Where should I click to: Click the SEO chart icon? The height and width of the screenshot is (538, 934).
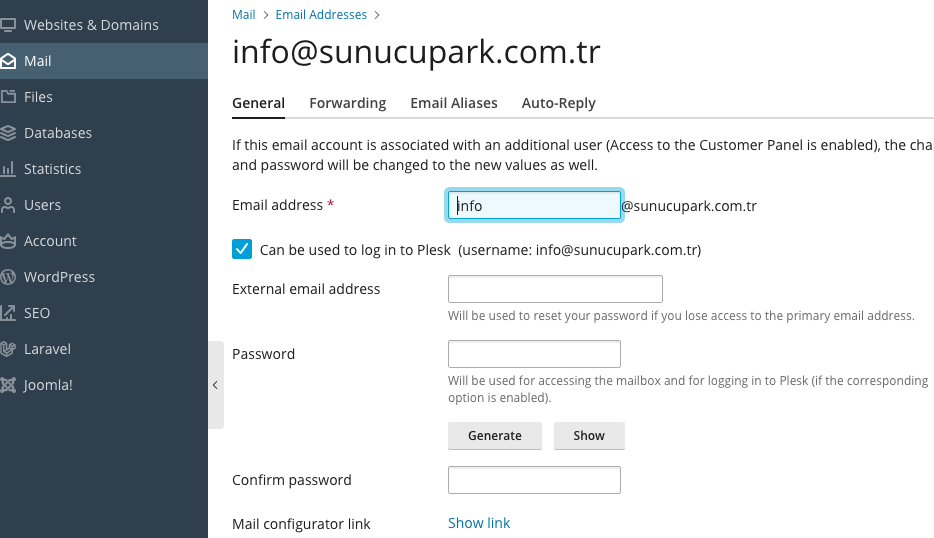point(8,313)
